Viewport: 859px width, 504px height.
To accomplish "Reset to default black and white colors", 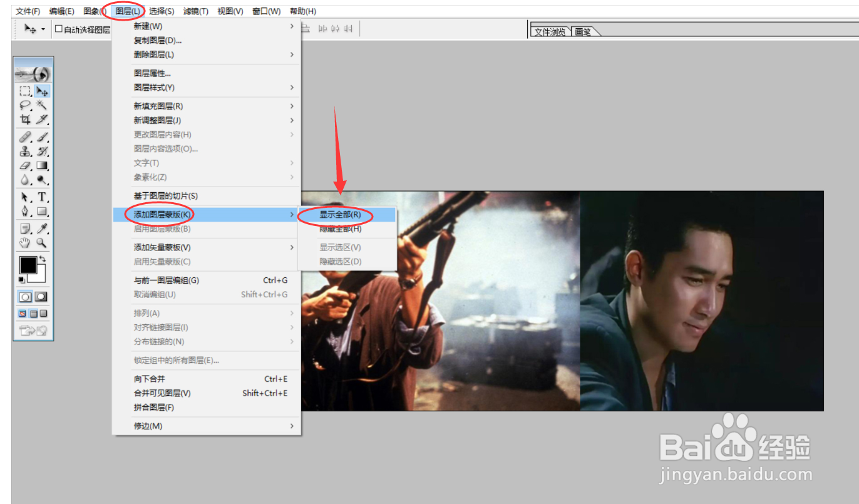I will click(22, 279).
